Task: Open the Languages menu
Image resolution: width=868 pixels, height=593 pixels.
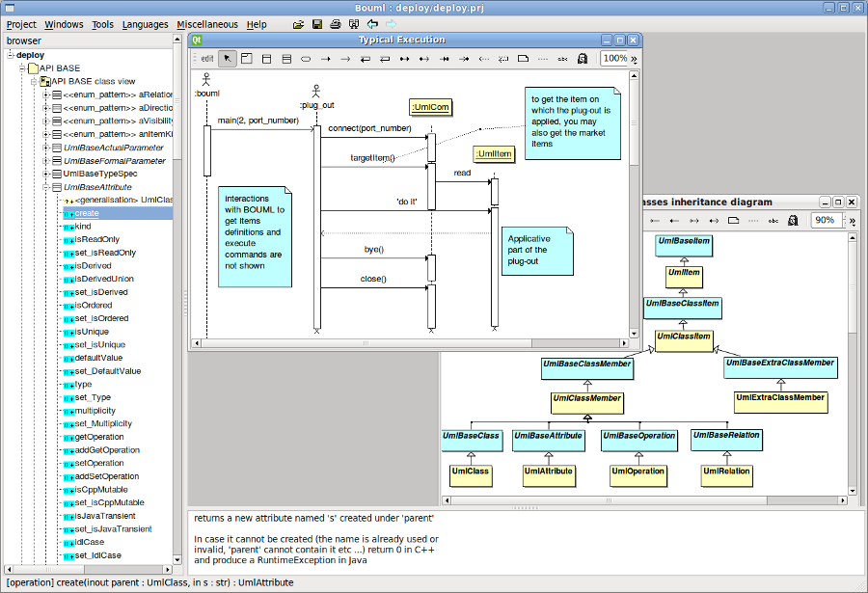Action: [x=145, y=24]
